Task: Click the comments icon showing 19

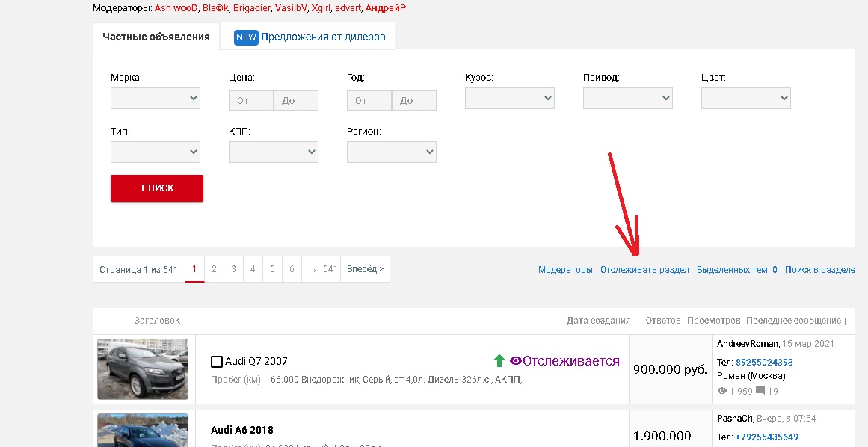Action: coord(760,391)
